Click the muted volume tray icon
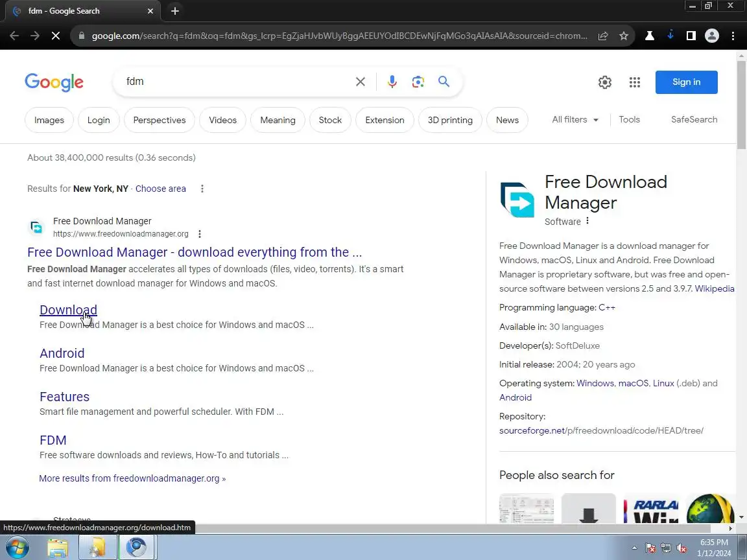 pyautogui.click(x=682, y=548)
